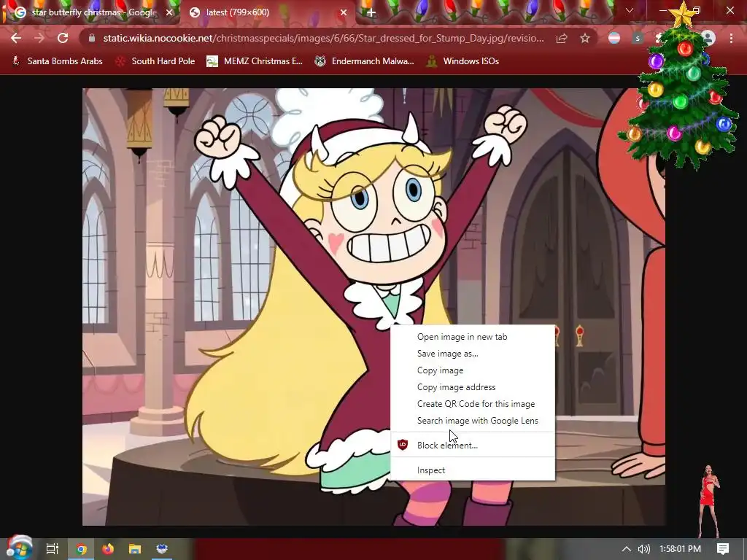The image size is (747, 560).
Task: Click the address bar URL
Action: tap(323, 38)
